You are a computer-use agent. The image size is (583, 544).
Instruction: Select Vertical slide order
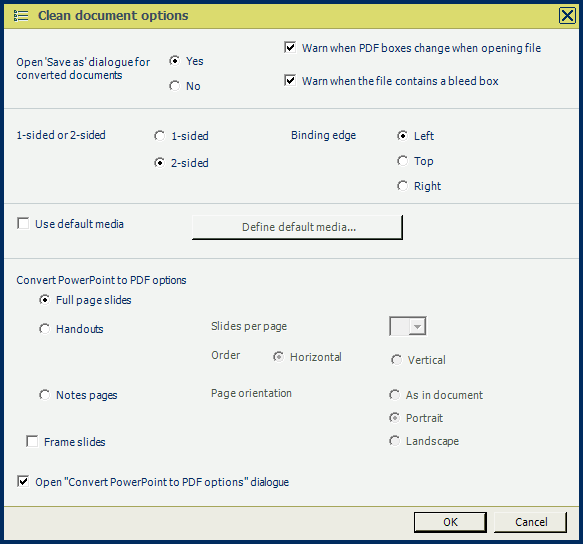click(x=396, y=360)
